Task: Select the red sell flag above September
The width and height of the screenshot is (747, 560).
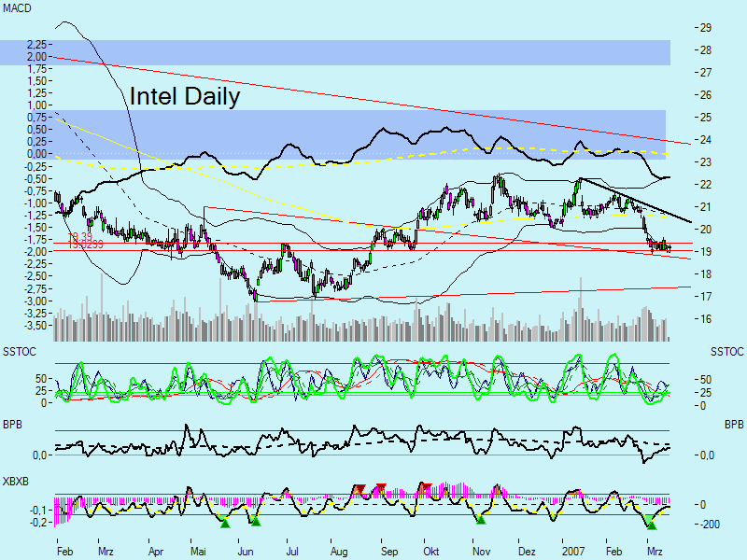Action: point(360,487)
